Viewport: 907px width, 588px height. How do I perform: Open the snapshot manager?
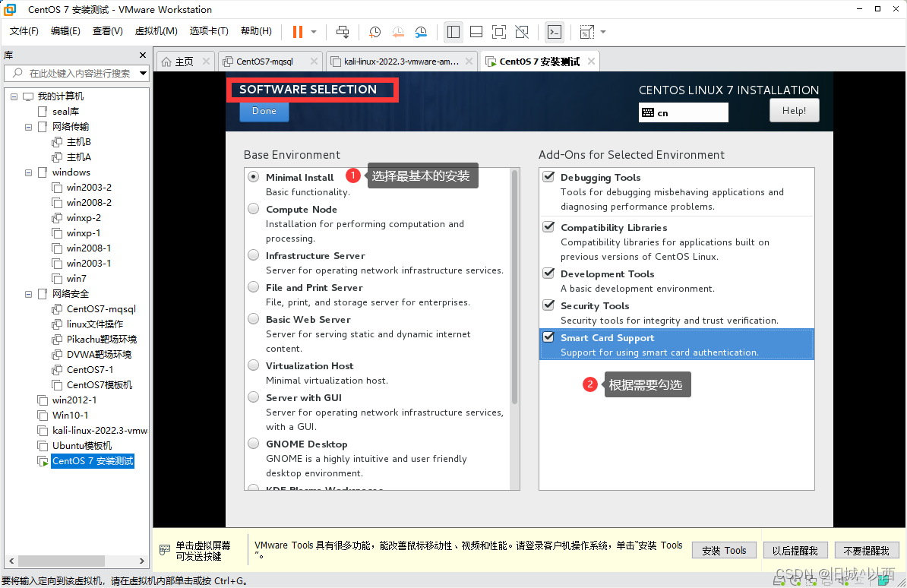421,32
